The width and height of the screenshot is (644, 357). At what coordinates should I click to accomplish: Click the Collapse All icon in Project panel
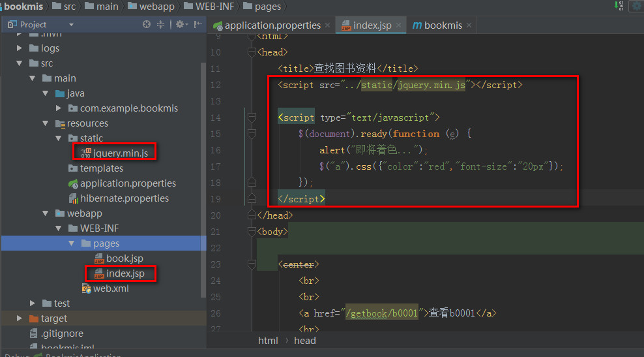(x=160, y=24)
